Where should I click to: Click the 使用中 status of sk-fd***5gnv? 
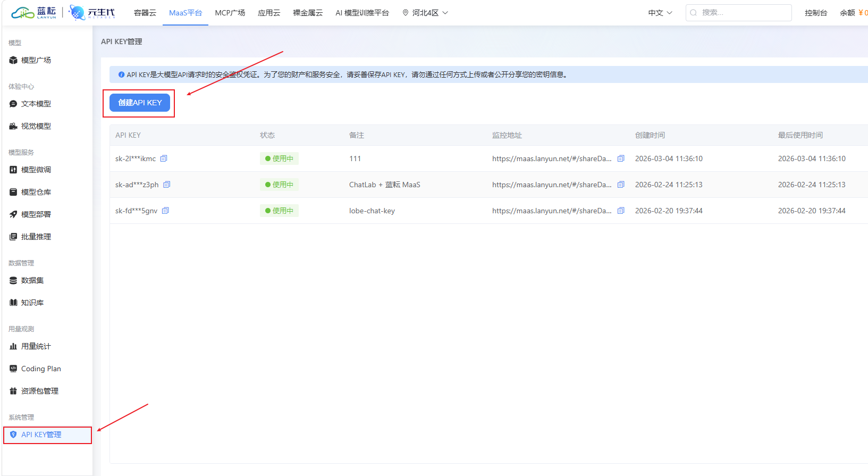[279, 211]
